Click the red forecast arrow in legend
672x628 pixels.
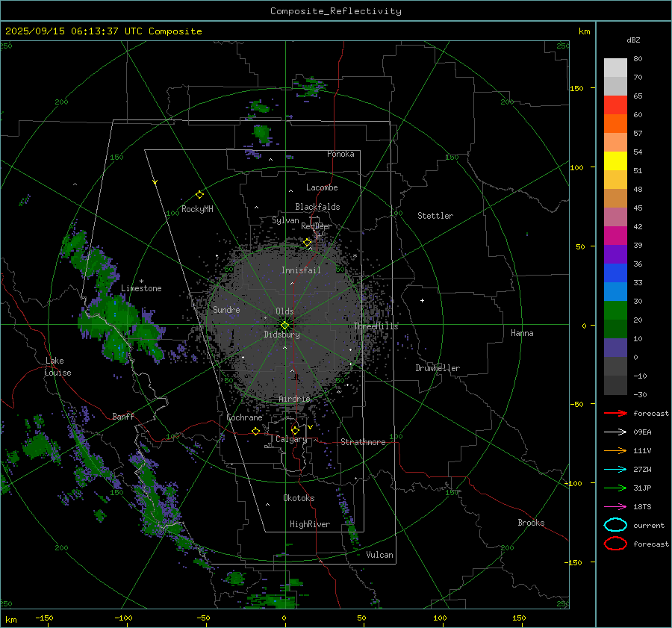(615, 413)
